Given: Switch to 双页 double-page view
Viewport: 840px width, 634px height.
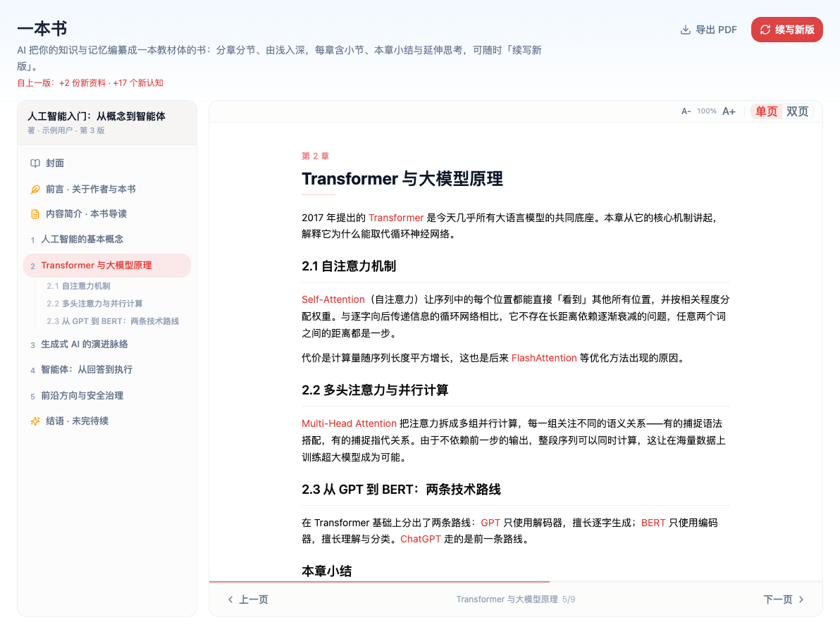Looking at the screenshot, I should tap(797, 111).
